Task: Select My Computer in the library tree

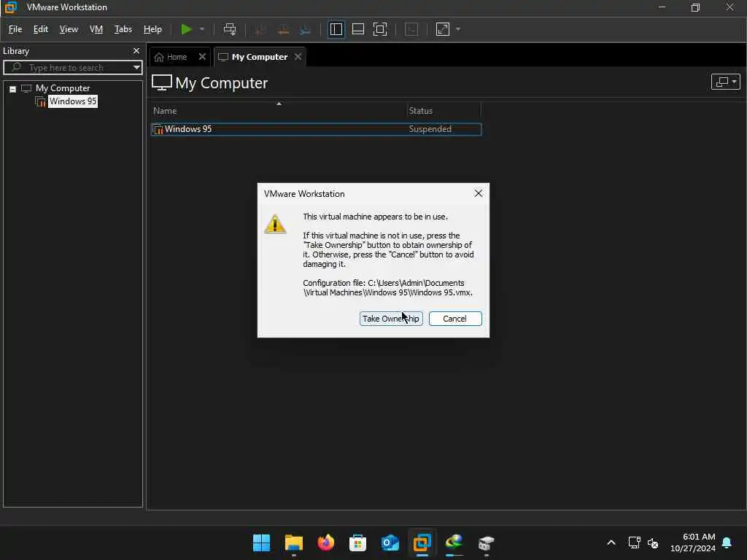Action: tap(63, 88)
